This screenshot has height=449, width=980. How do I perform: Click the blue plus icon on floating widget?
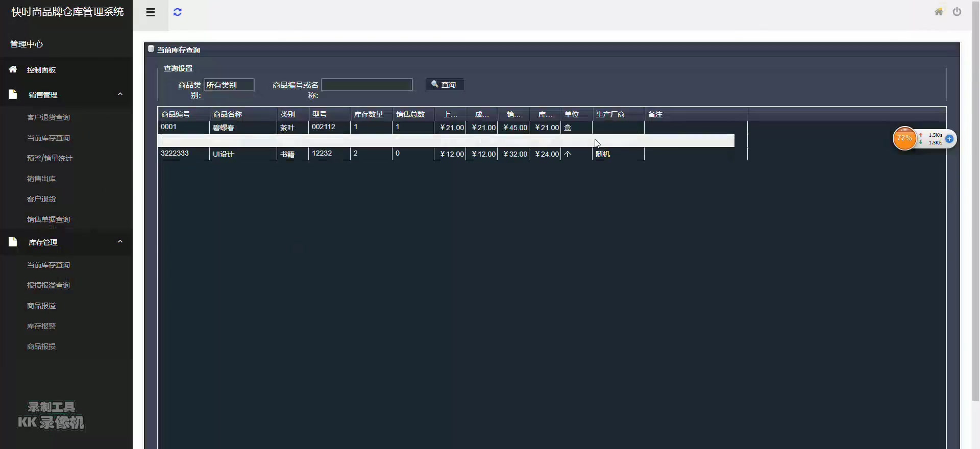click(x=949, y=139)
